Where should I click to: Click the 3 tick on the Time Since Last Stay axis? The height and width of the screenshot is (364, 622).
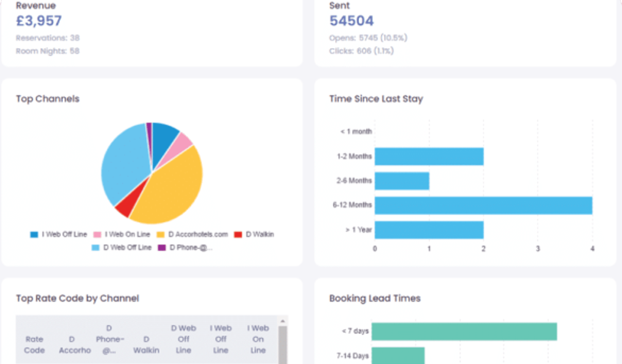tap(538, 249)
